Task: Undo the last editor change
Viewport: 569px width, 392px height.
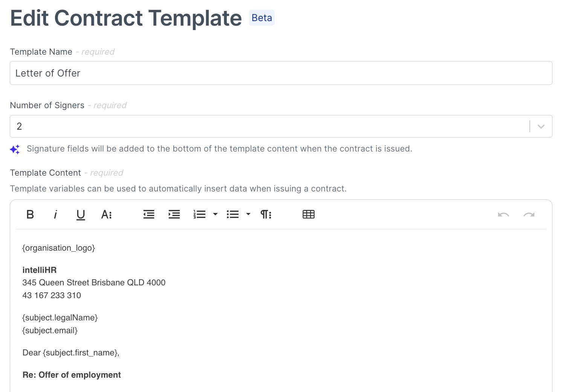Action: pyautogui.click(x=503, y=214)
